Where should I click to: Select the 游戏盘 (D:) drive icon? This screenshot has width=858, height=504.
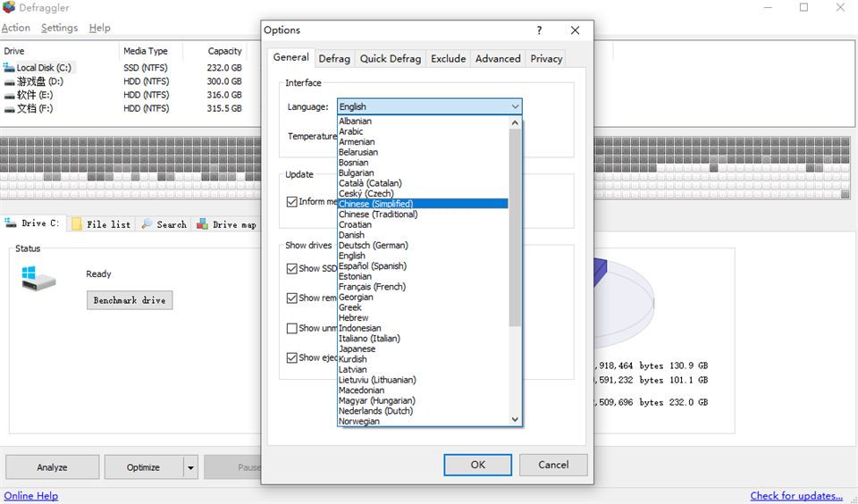point(9,81)
